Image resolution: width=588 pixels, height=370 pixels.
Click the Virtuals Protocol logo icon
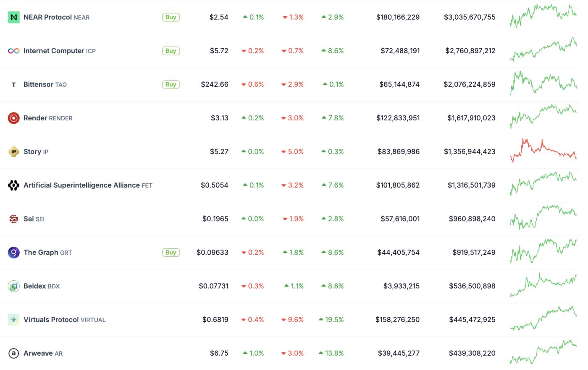coord(13,320)
